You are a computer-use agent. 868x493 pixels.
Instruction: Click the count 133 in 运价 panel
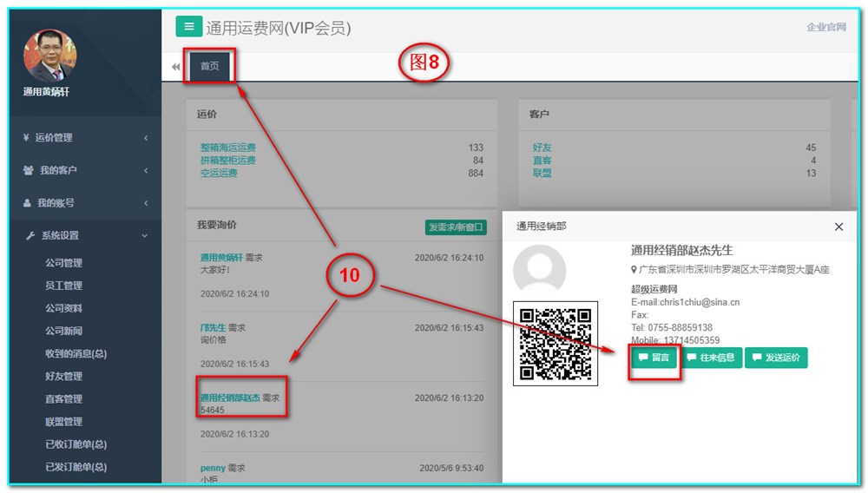(x=476, y=148)
